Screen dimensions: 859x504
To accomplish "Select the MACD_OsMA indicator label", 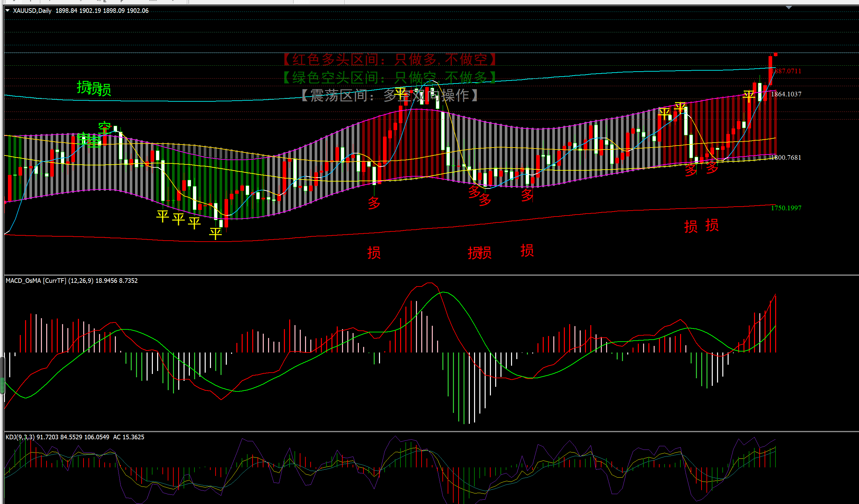I will (23, 281).
